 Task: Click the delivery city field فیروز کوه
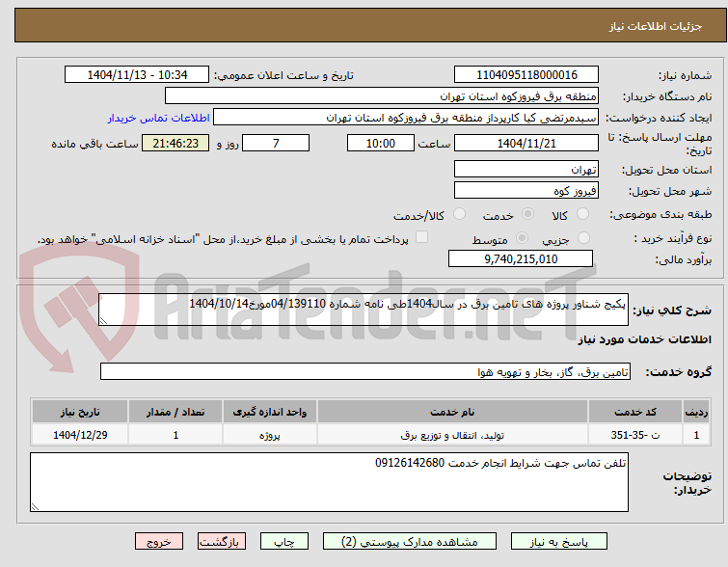tap(526, 190)
